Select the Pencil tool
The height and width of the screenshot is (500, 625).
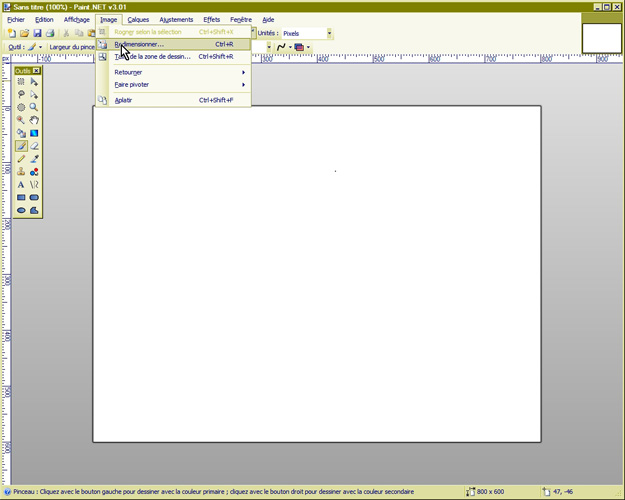pos(21,159)
